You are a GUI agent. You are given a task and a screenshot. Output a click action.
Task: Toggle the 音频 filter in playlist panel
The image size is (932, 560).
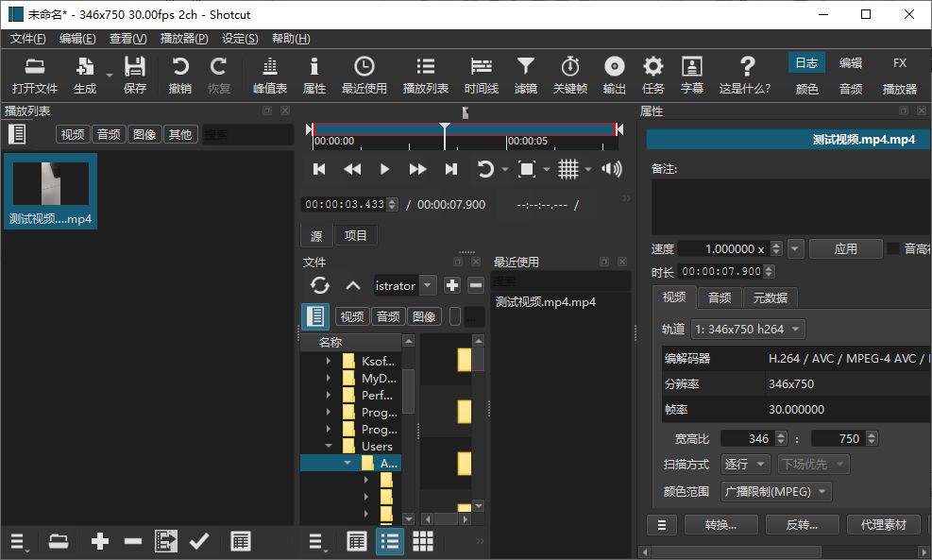(x=109, y=134)
